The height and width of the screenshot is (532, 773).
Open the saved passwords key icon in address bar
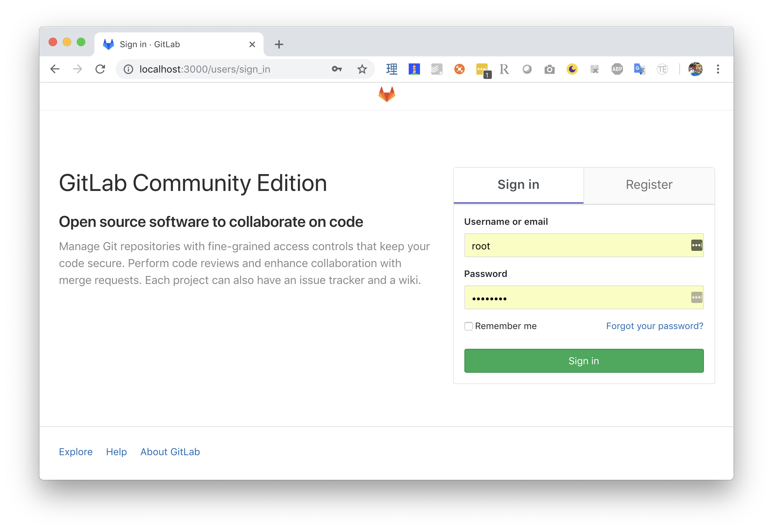336,69
